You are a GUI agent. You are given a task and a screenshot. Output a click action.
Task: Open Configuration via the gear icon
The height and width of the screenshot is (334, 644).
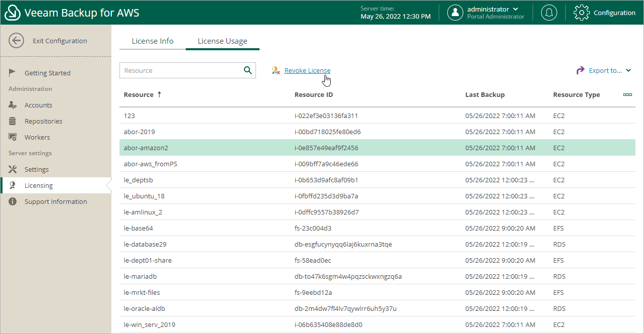coord(581,13)
